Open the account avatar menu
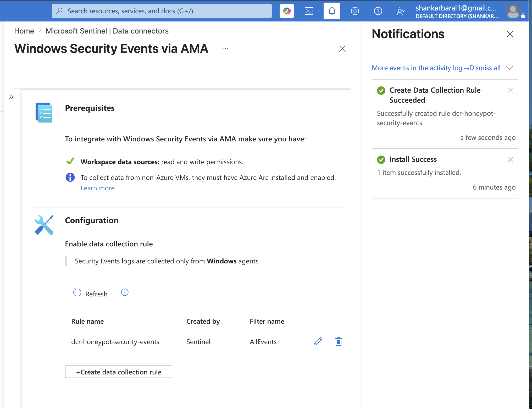The width and height of the screenshot is (532, 409). coord(513,11)
